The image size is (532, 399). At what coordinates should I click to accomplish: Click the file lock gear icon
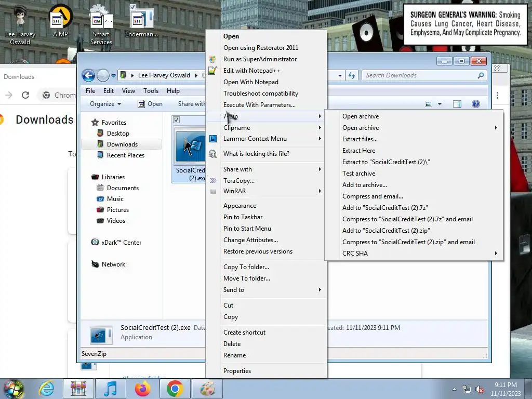click(212, 154)
